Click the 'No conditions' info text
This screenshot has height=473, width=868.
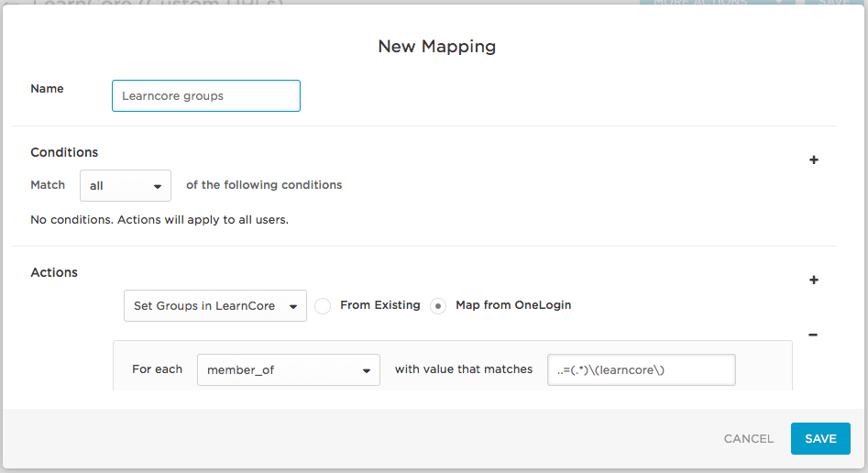click(159, 220)
